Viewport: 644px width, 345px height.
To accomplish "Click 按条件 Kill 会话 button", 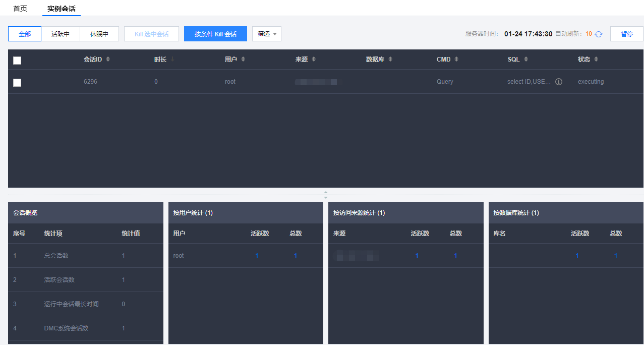I will pos(215,34).
